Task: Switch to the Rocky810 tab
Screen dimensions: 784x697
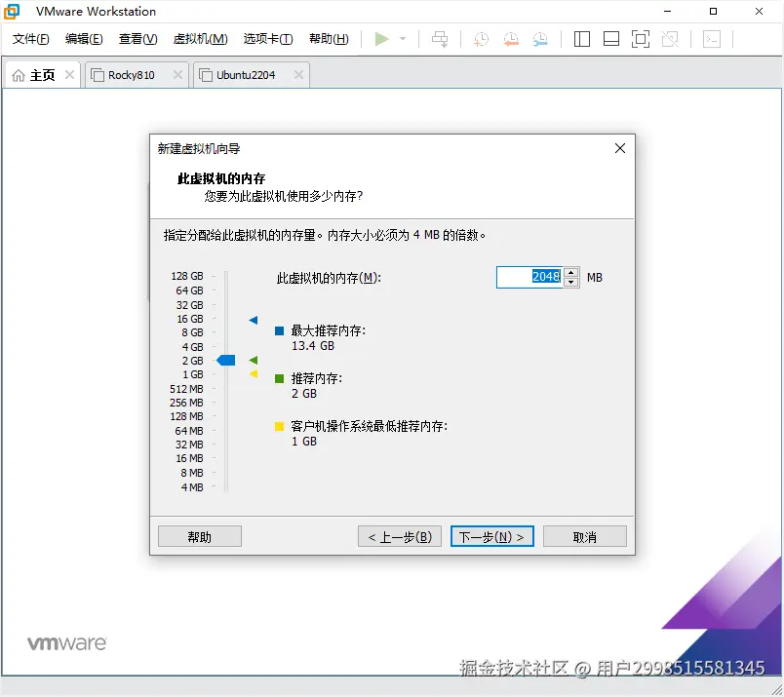Action: [x=131, y=75]
